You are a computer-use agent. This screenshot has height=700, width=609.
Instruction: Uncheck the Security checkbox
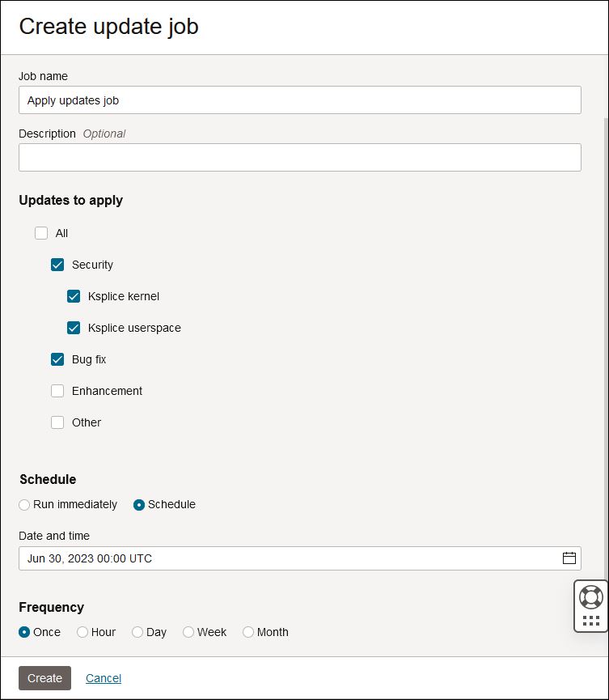tap(57, 265)
